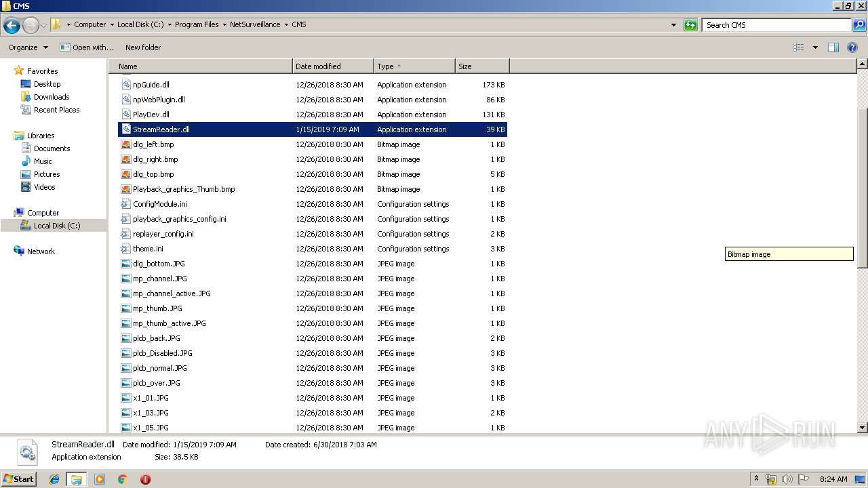Click the volume speaker tray icon

787,479
